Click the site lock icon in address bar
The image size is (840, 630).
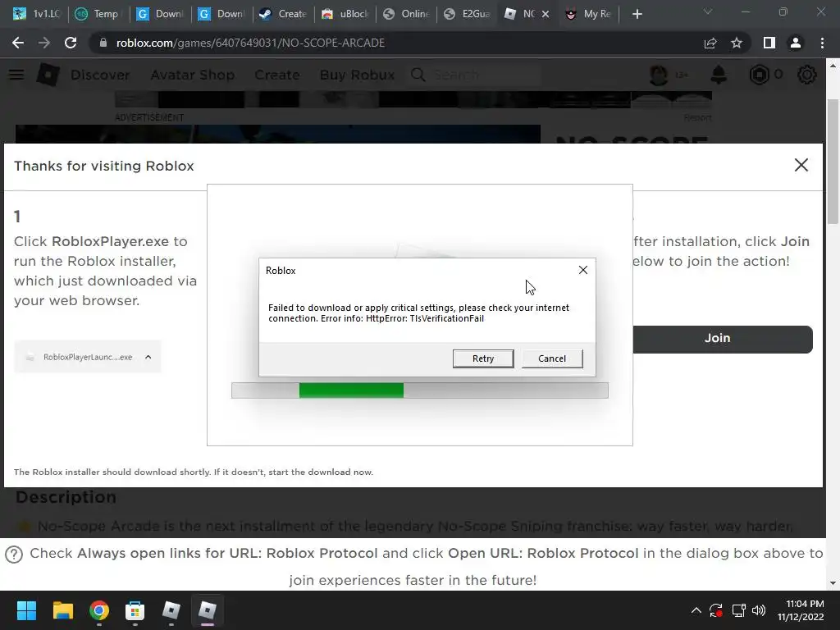pyautogui.click(x=103, y=43)
